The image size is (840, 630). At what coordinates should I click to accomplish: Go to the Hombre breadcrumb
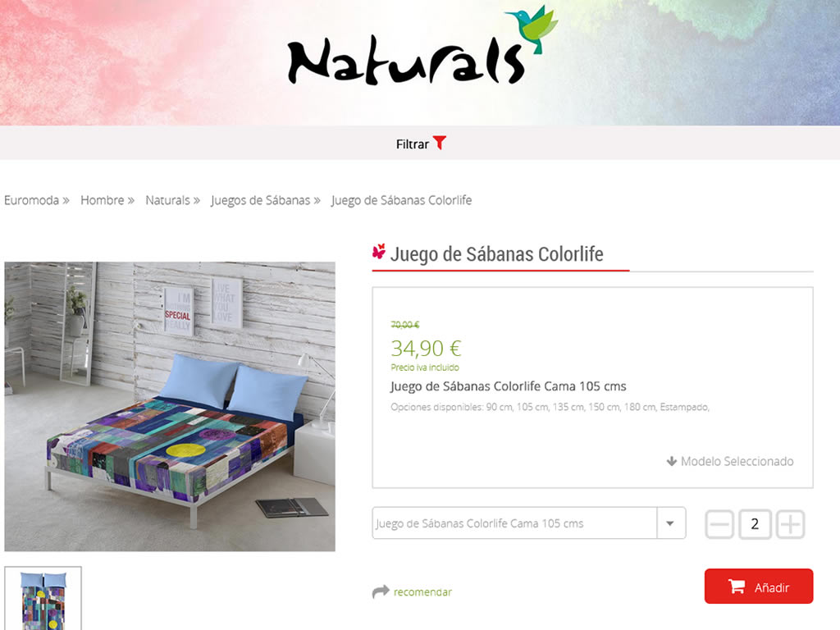click(103, 200)
